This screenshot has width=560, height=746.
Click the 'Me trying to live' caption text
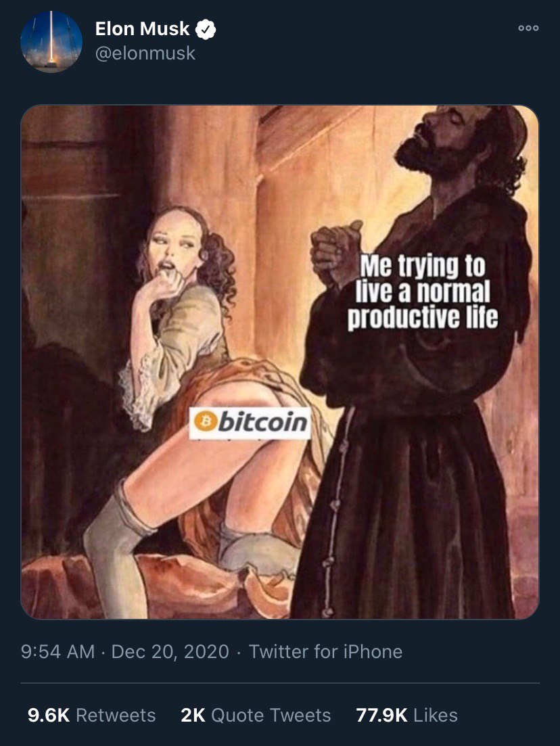point(423,292)
